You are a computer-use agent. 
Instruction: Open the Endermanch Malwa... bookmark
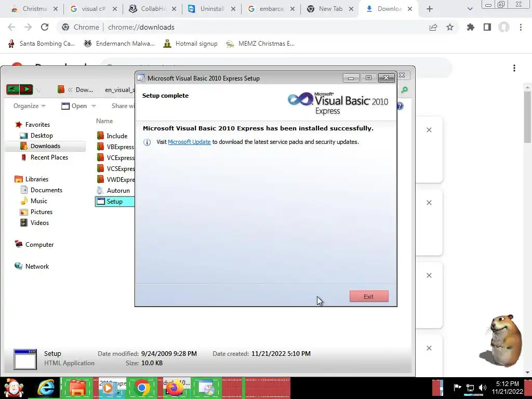pyautogui.click(x=119, y=44)
